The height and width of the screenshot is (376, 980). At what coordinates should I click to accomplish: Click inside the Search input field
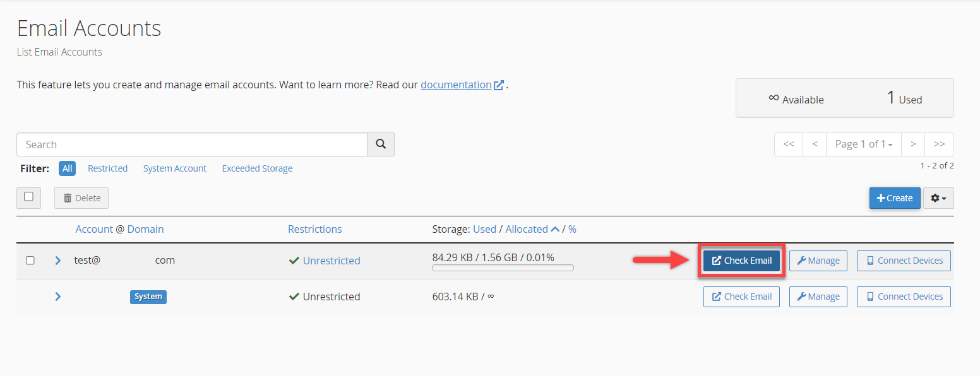[x=189, y=144]
